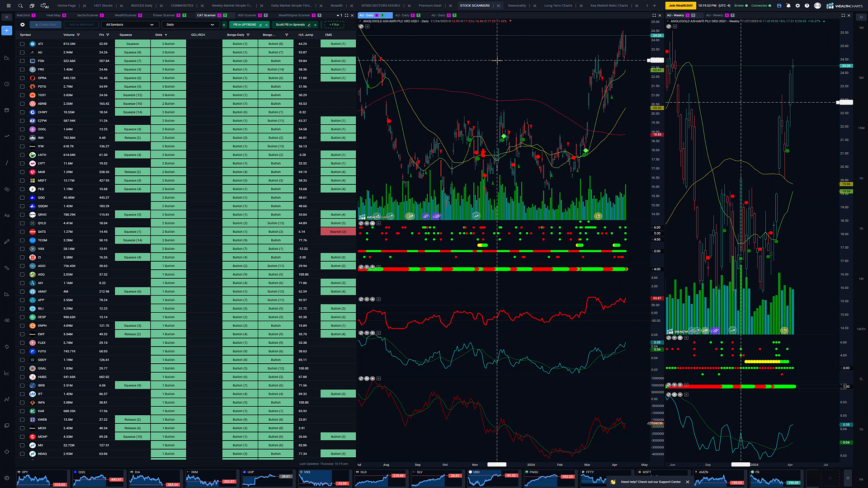Filter the Bongo Daily column
This screenshot has width=868, height=488.
(248, 35)
